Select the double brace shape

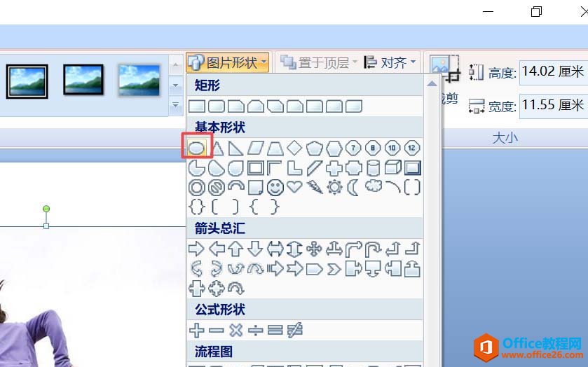pos(196,207)
